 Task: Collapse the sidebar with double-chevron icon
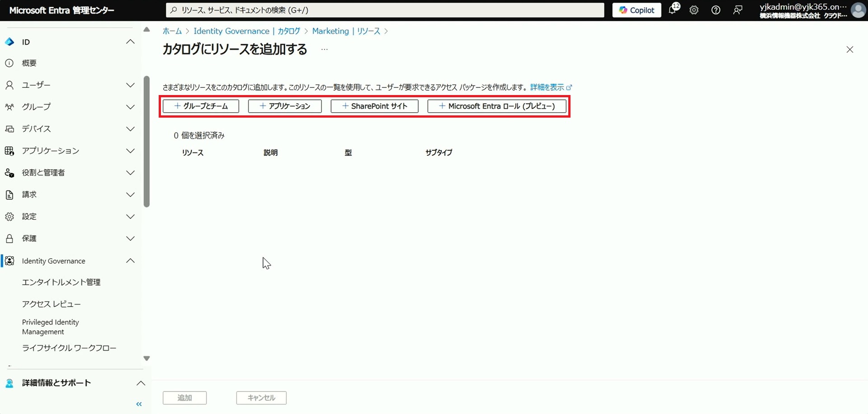coord(139,404)
